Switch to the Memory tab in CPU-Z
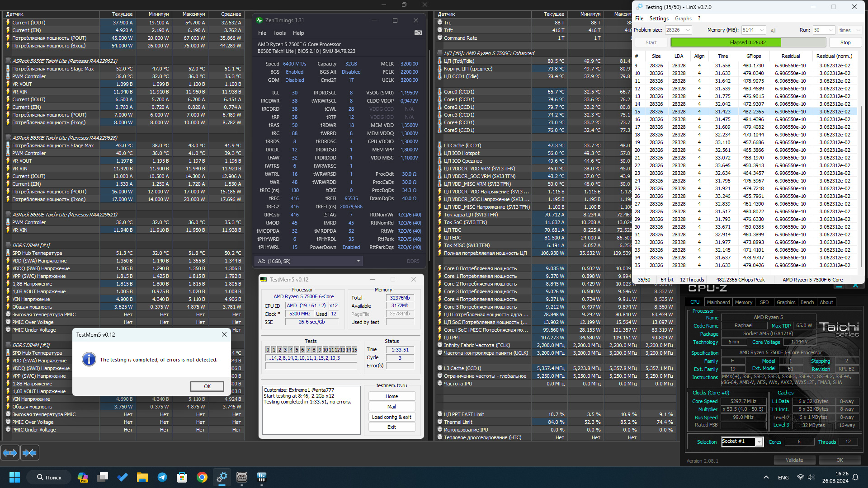 click(743, 302)
